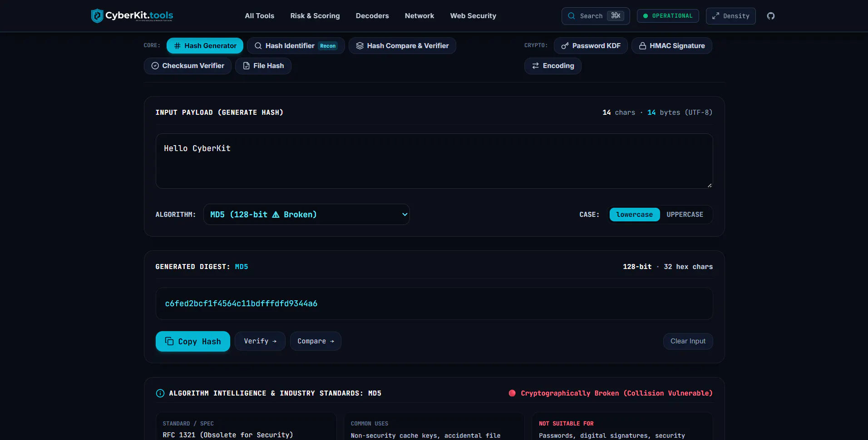Screen dimensions: 868x440
Task: Open the File Hash tab
Action: (x=263, y=66)
